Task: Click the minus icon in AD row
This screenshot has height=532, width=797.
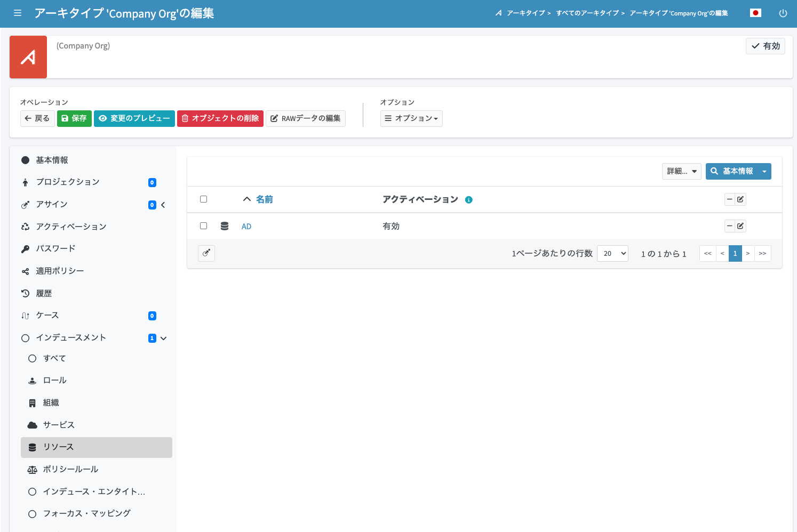Action: coord(730,226)
